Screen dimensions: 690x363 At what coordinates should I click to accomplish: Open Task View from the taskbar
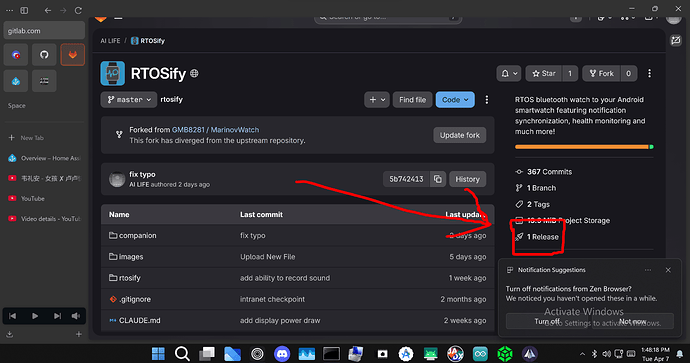pos(207,353)
